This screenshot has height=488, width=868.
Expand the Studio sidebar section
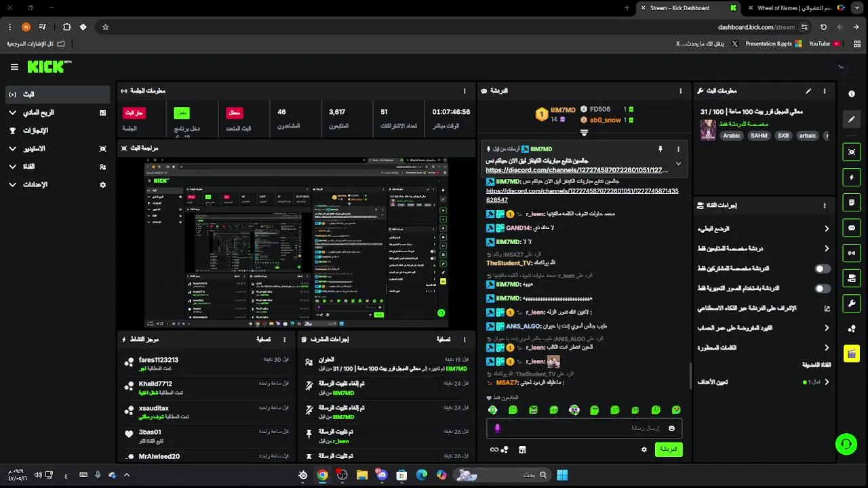point(57,148)
